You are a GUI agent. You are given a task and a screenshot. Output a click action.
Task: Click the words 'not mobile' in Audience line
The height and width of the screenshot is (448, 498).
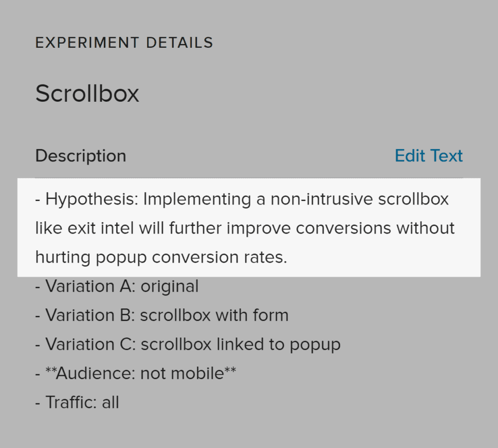[182, 373]
